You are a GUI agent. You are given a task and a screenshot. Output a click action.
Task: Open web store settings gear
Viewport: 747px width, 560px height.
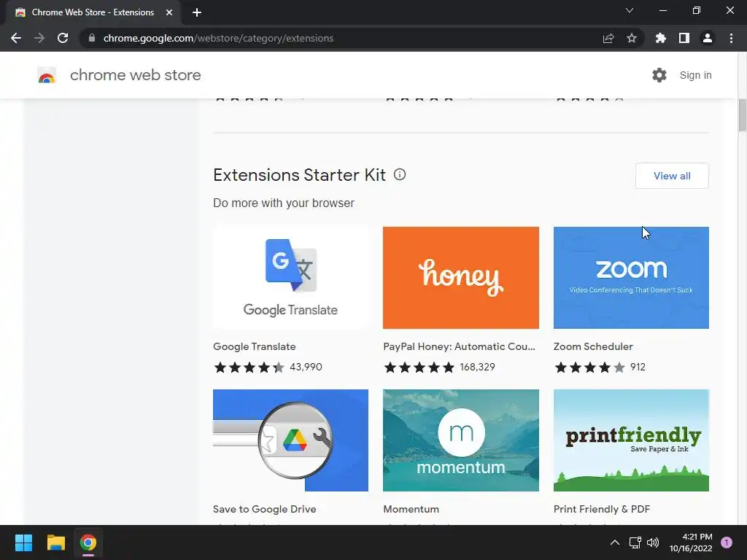coord(659,75)
